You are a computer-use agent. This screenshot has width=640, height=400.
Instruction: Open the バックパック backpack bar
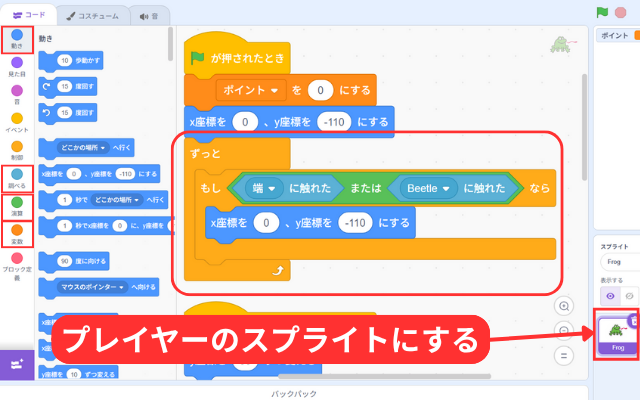(x=294, y=393)
